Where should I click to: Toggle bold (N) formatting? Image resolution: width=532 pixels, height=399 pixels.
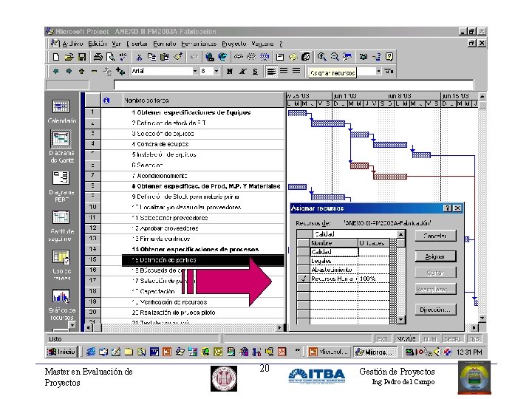tap(229, 71)
